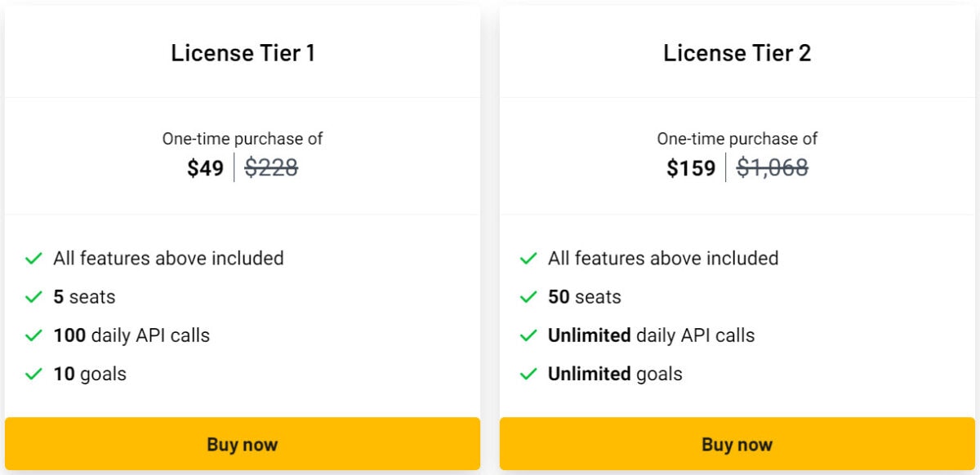Select the $49 price label

[x=207, y=169]
